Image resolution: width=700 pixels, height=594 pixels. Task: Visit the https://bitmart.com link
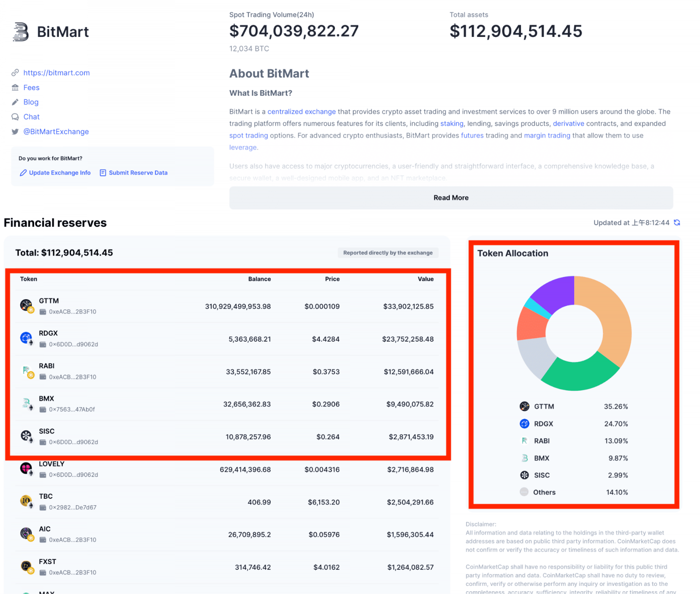click(57, 72)
